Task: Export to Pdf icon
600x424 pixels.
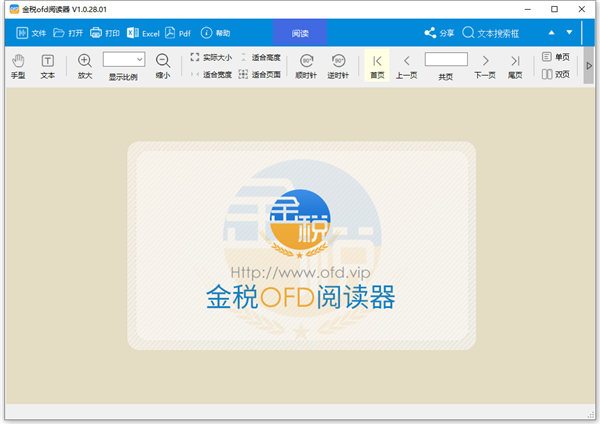Action: [170, 33]
